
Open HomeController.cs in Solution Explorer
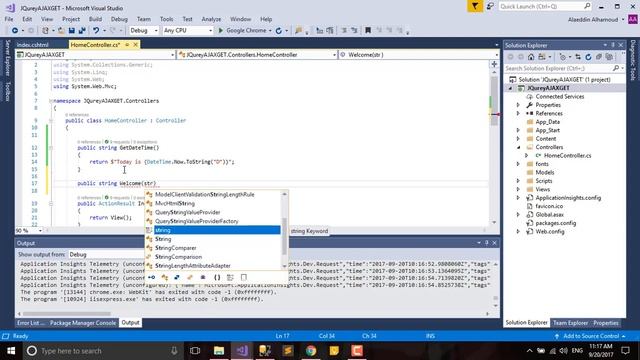coord(567,156)
